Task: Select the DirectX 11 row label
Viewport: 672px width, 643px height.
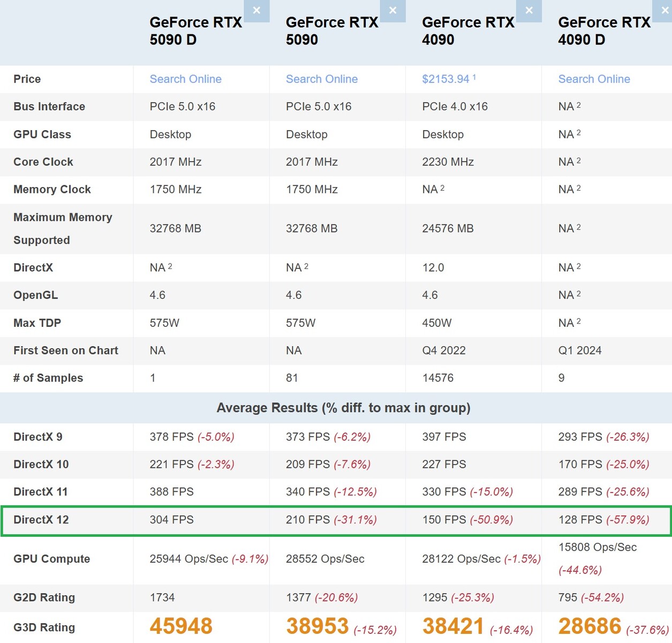Action: (x=41, y=492)
